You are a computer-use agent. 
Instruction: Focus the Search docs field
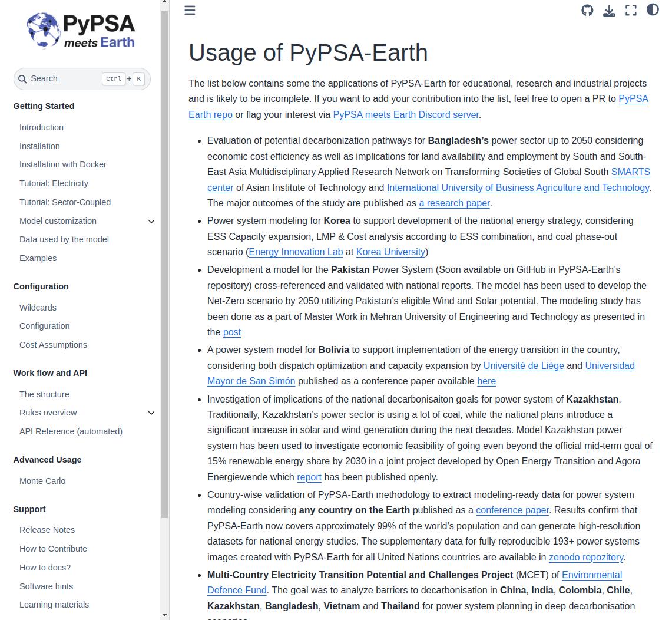(x=82, y=79)
